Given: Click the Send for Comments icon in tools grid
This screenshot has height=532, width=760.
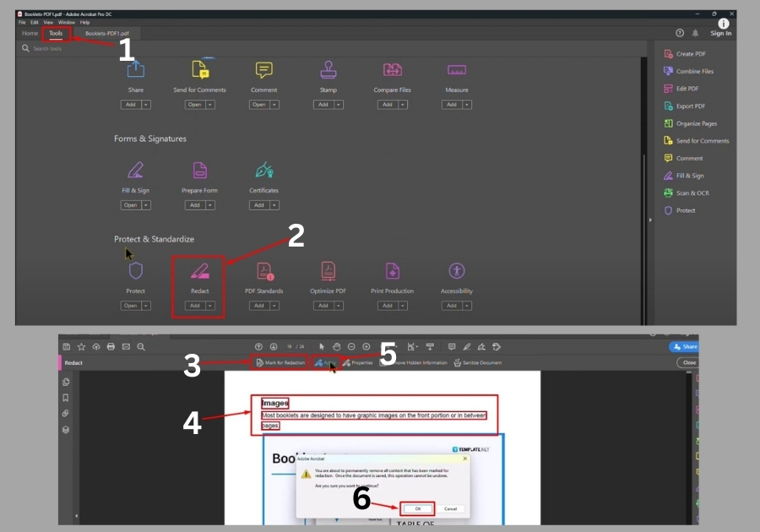Looking at the screenshot, I should [x=199, y=69].
